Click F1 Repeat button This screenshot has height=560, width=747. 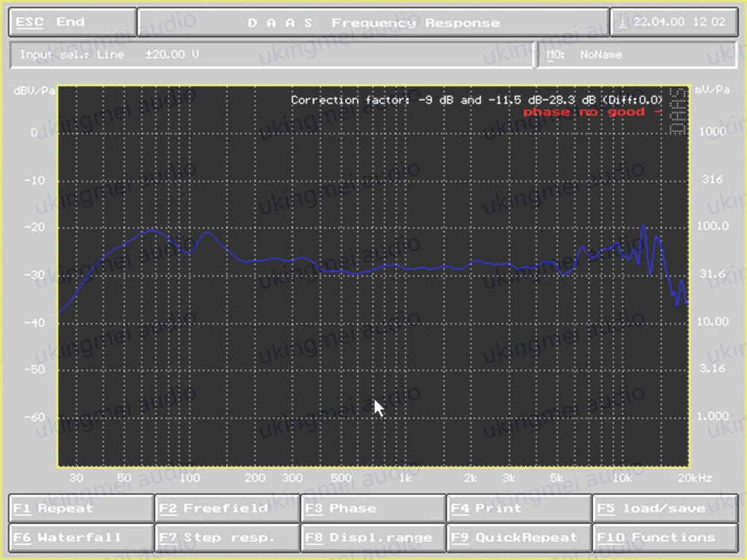[81, 508]
